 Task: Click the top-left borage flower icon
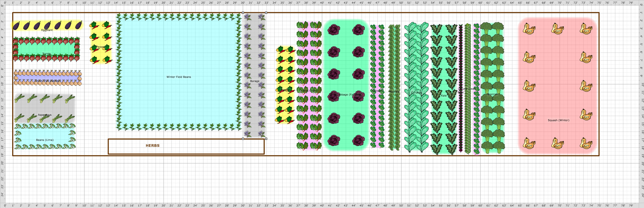[x=247, y=17]
